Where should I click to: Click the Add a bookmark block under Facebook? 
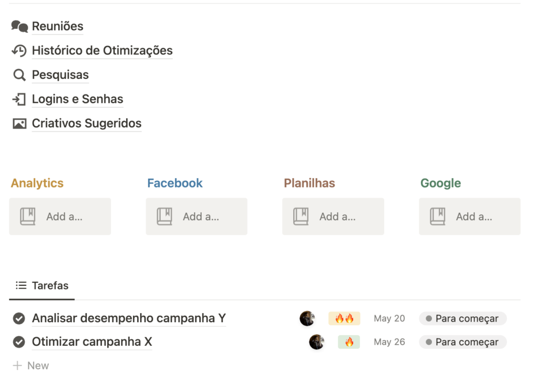point(196,216)
